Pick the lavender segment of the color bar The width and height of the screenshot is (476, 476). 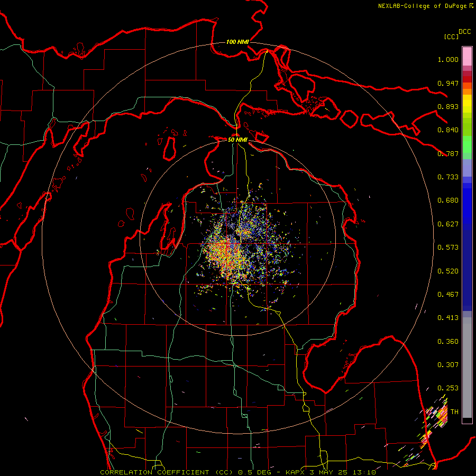(467, 168)
